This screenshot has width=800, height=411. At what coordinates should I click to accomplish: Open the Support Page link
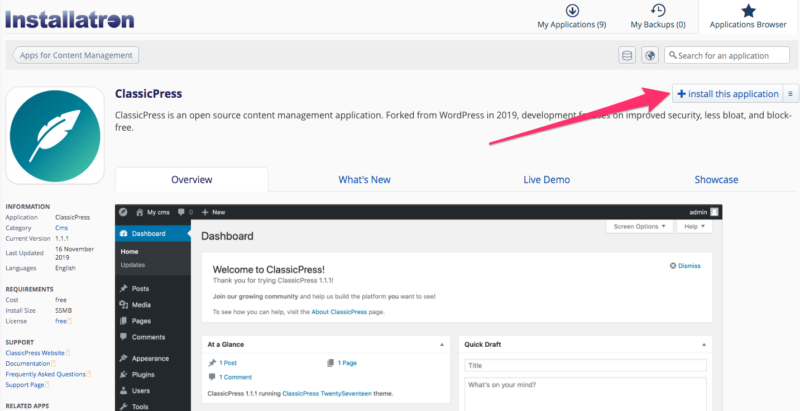[25, 385]
